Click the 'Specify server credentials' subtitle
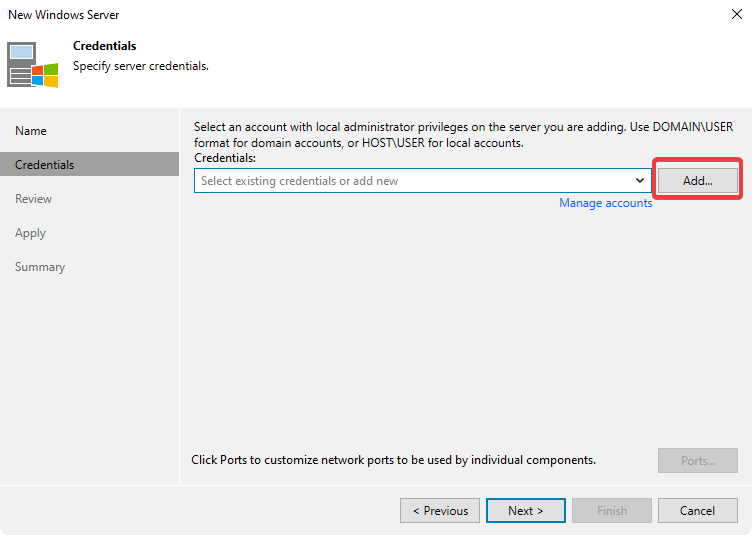Screen dimensions: 752x535 (x=141, y=66)
